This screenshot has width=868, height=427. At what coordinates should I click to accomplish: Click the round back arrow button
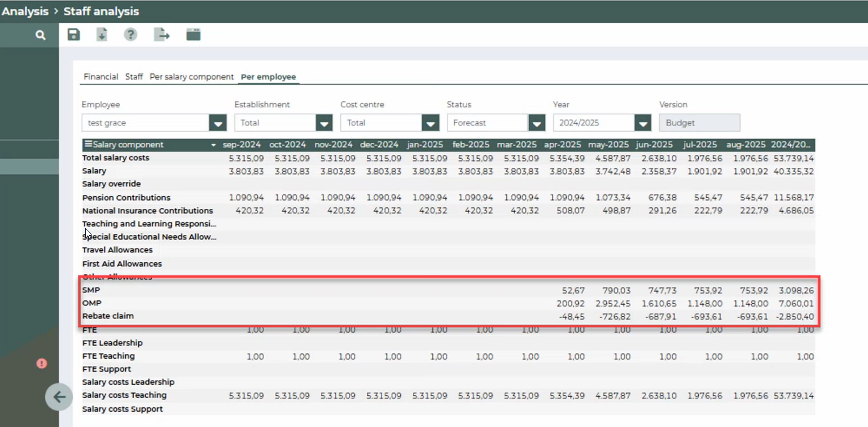59,397
